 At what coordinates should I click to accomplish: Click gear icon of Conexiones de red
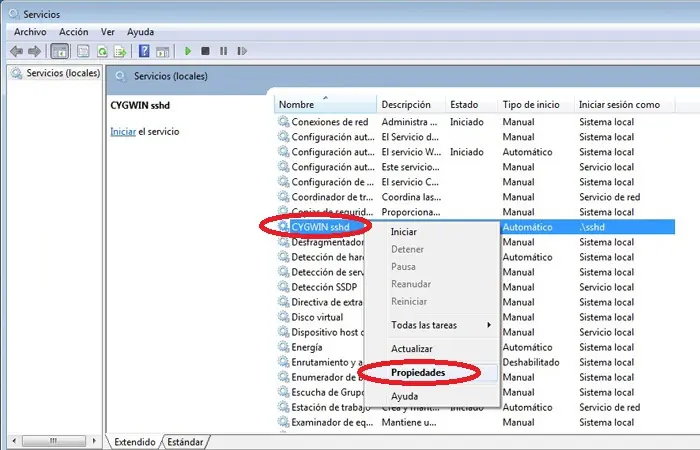tap(283, 121)
